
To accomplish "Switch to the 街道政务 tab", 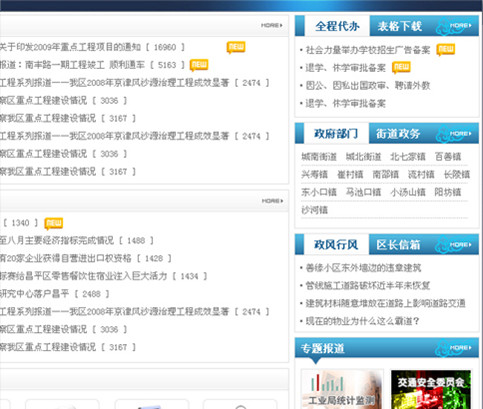I will click(398, 134).
